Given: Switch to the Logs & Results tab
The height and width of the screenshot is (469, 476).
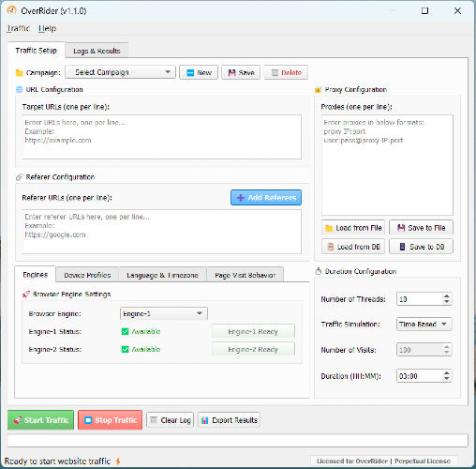Looking at the screenshot, I should coord(97,51).
